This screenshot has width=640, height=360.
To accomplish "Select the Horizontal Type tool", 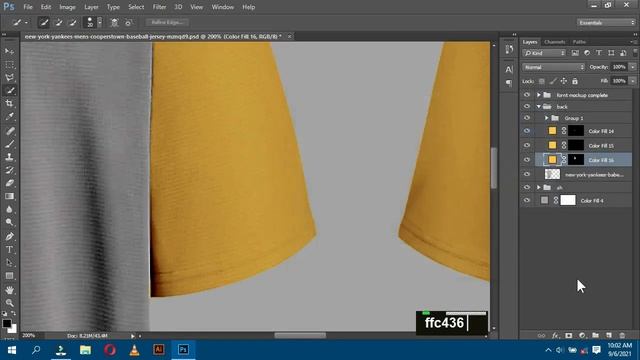I will (x=9, y=249).
